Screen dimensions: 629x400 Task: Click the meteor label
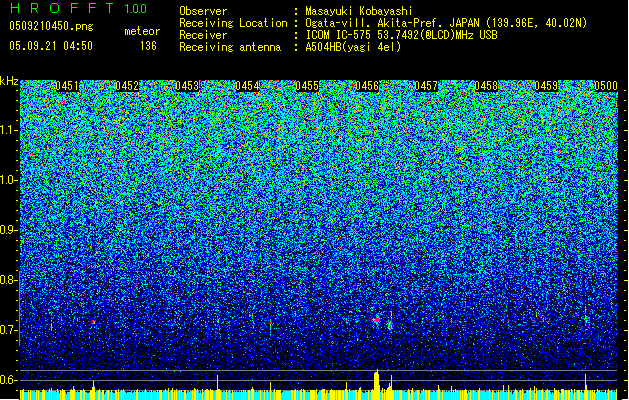142,31
